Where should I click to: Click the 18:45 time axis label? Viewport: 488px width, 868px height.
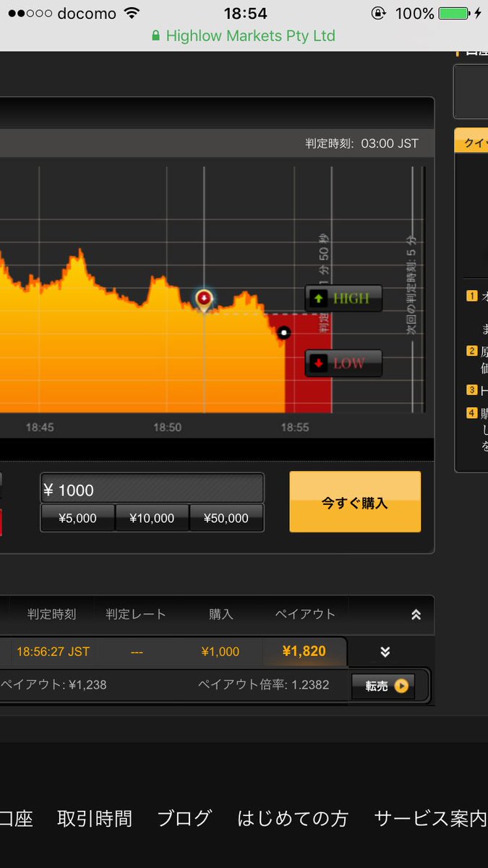pyautogui.click(x=40, y=427)
